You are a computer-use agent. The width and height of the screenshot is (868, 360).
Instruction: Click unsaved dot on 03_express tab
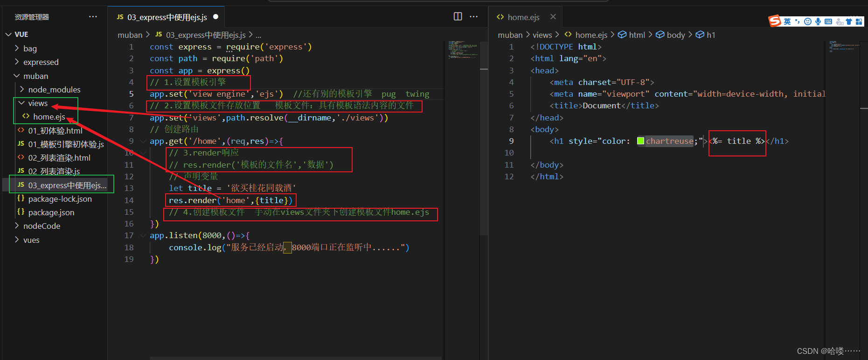215,17
